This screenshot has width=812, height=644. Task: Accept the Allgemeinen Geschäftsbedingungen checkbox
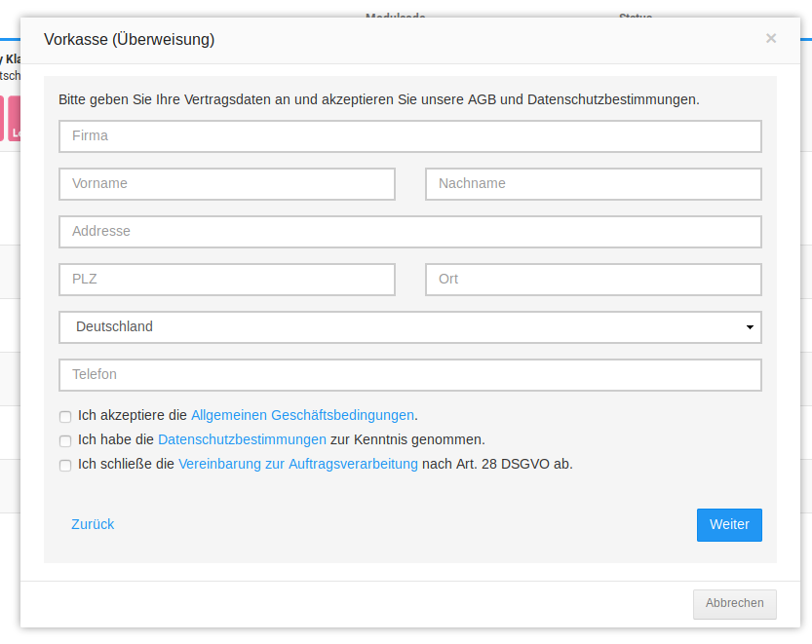pyautogui.click(x=65, y=416)
